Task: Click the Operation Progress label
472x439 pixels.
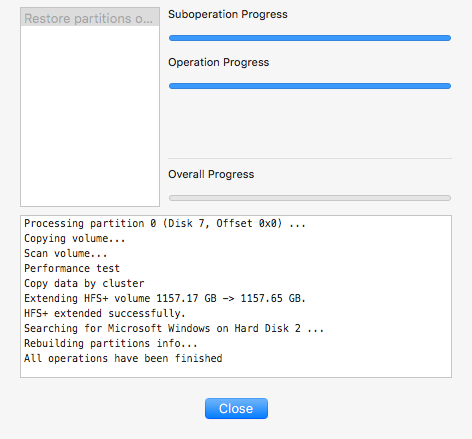Action: (218, 62)
